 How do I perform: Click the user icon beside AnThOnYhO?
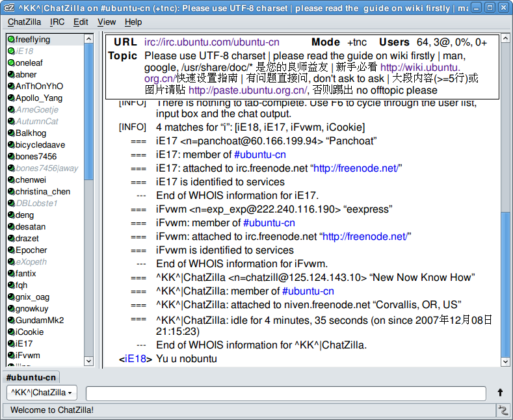pyautogui.click(x=11, y=86)
